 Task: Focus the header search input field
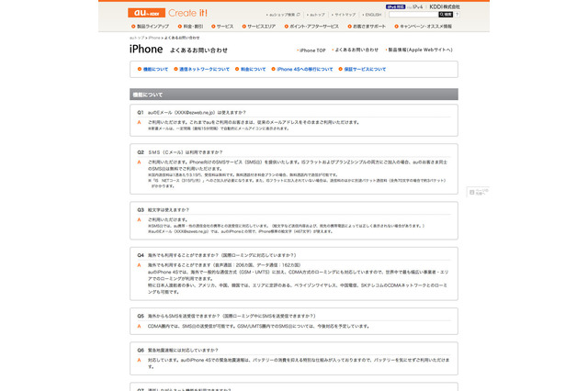pyautogui.click(x=413, y=15)
